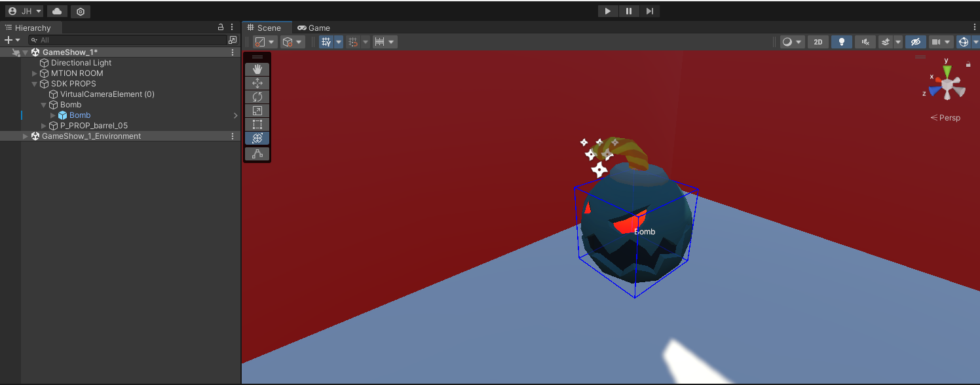Image resolution: width=980 pixels, height=385 pixels.
Task: Select the Rect tool
Action: click(x=257, y=124)
